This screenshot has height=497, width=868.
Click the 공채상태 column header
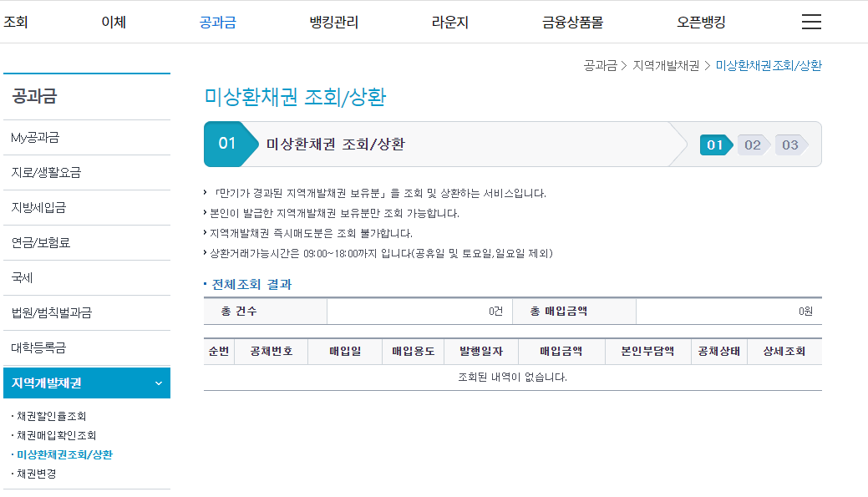coord(719,352)
